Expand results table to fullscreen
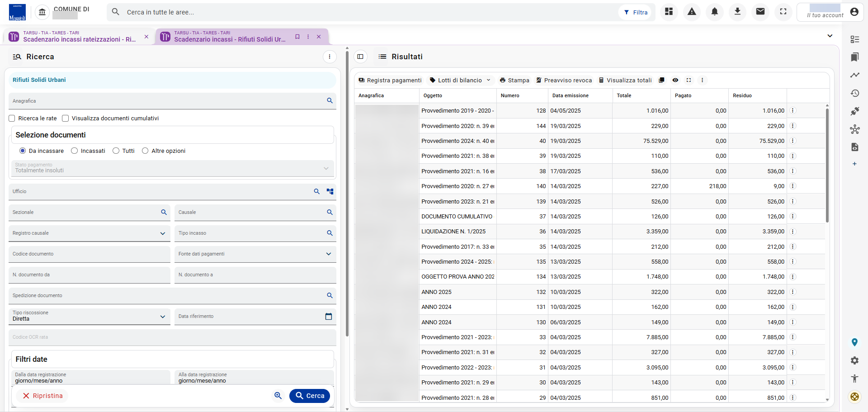868x412 pixels. [689, 80]
